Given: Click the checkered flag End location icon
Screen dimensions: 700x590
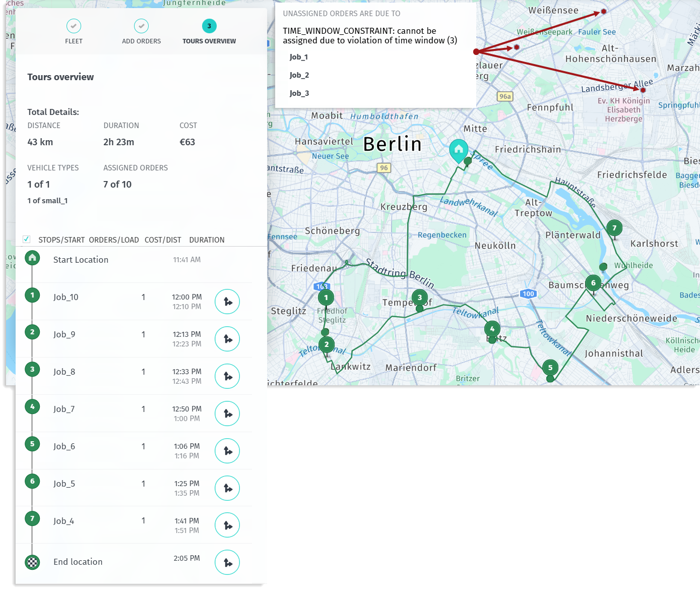Looking at the screenshot, I should tap(32, 562).
